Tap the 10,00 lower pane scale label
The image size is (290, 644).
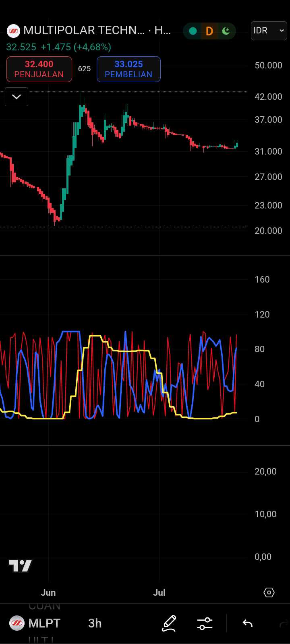(265, 514)
